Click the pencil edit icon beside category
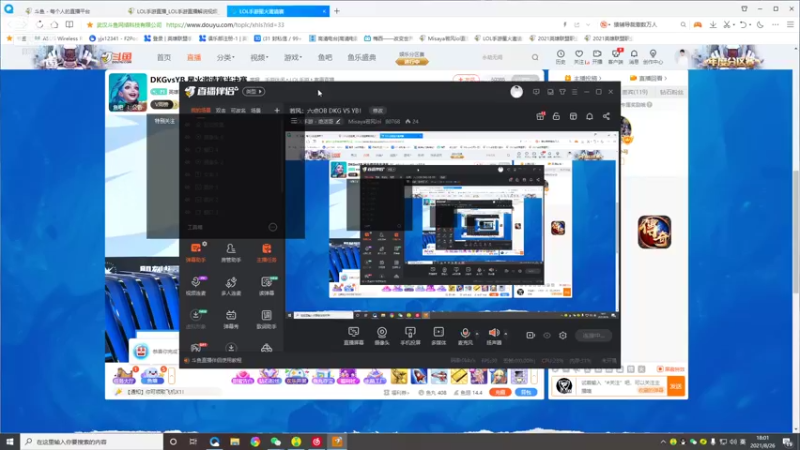Viewport: 800px width, 450px height. point(338,121)
